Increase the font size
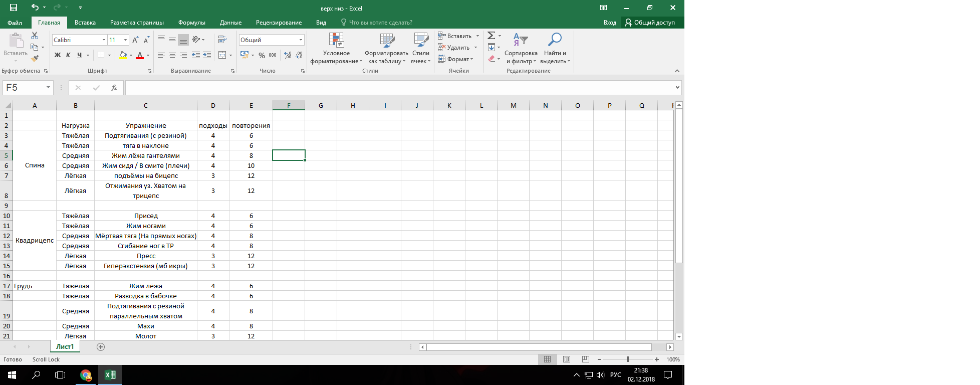980x385 pixels. point(135,40)
